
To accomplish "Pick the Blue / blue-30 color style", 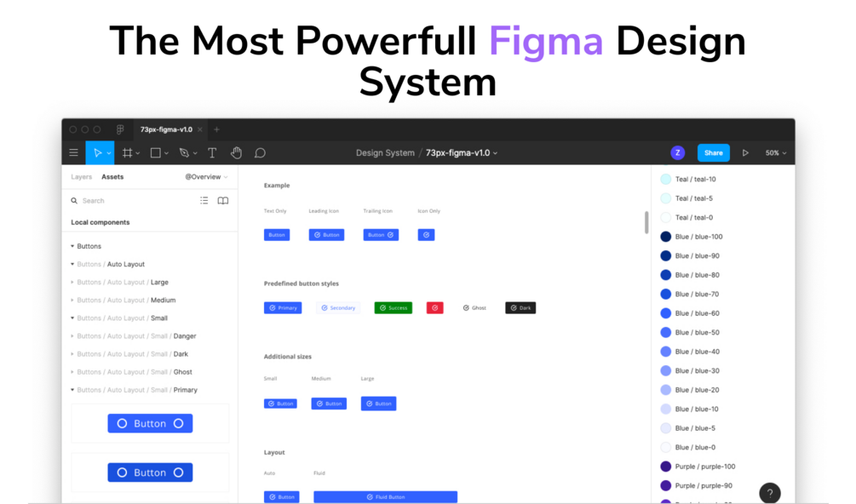I will point(690,370).
